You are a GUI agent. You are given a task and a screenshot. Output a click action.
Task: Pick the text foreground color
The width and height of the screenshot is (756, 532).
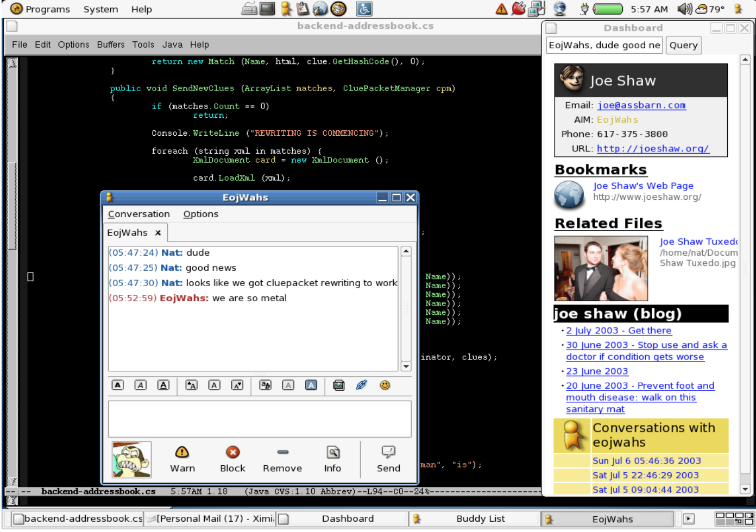click(x=288, y=385)
